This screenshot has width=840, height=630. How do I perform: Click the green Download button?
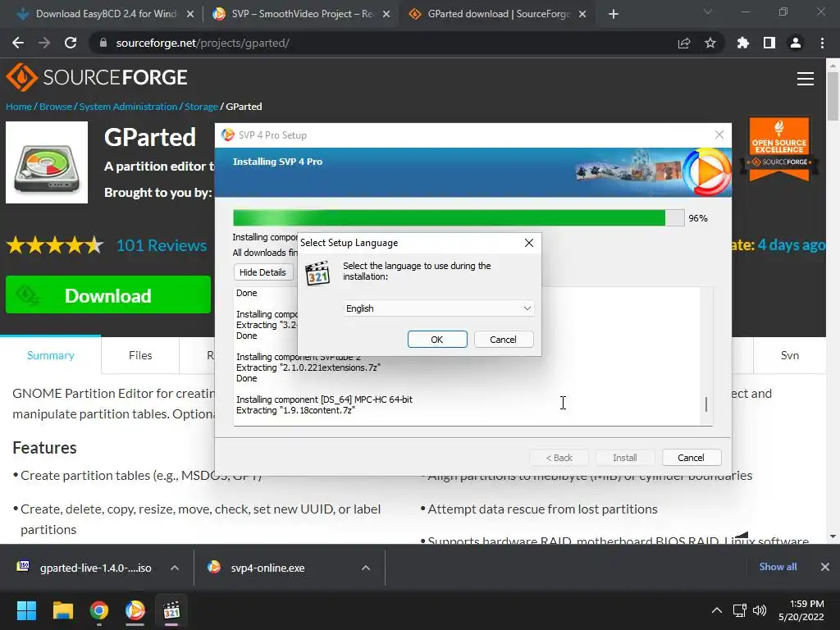click(108, 294)
